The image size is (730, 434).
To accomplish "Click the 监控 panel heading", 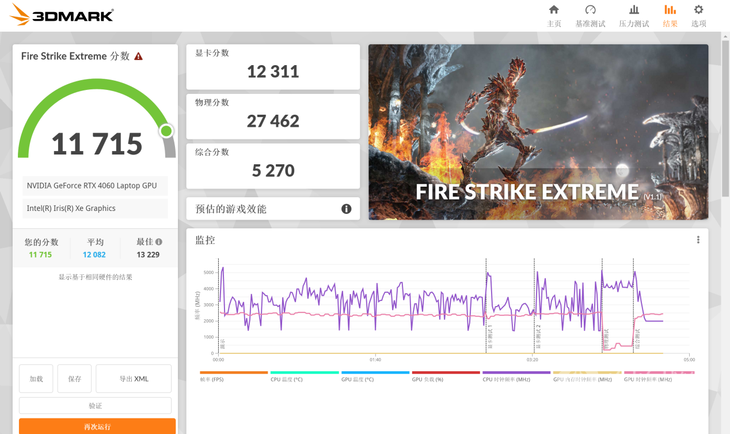I will click(x=205, y=240).
